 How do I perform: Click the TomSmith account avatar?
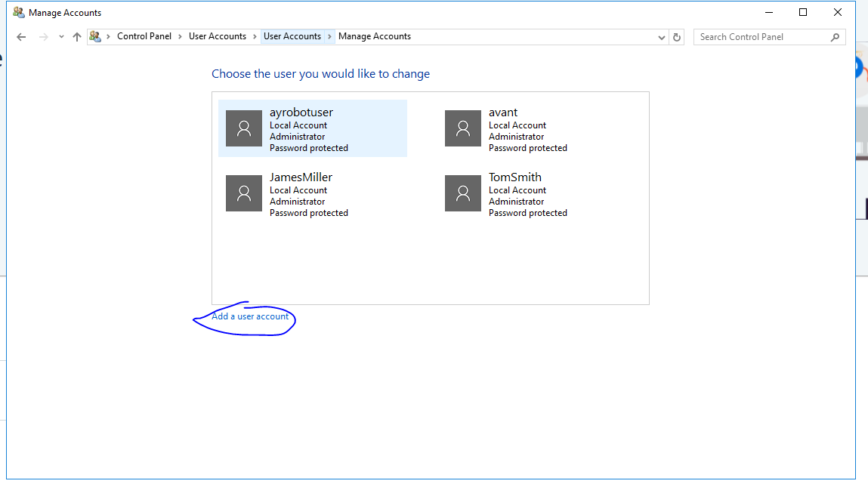(463, 193)
